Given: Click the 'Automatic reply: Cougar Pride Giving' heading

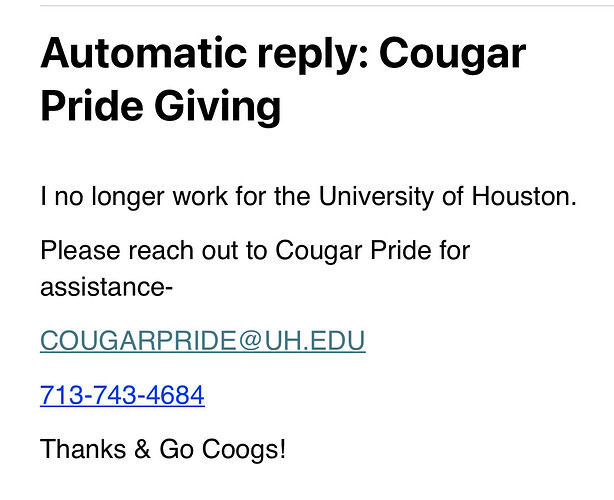Looking at the screenshot, I should coord(283,79).
